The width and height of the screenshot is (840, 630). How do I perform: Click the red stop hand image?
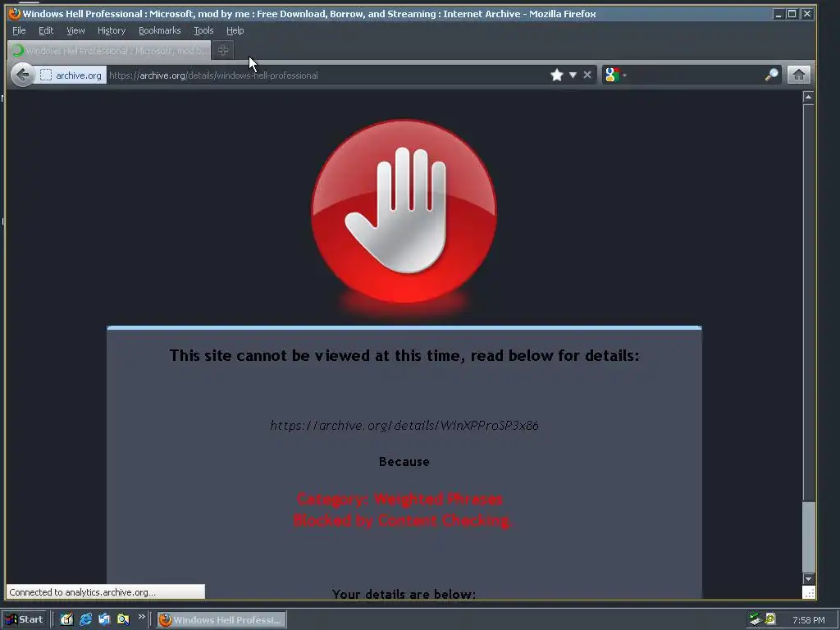404,212
